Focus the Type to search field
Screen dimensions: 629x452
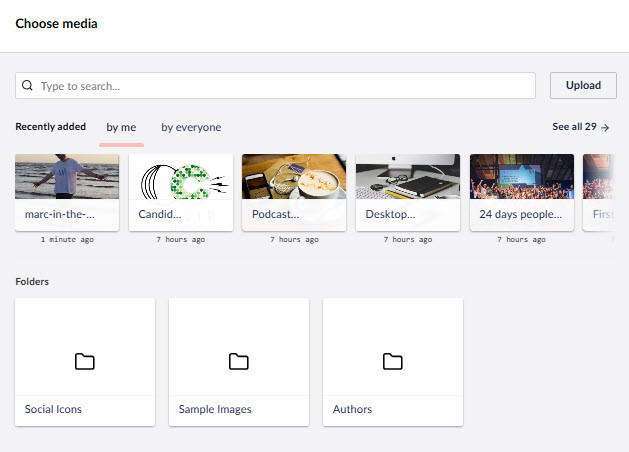pos(275,85)
